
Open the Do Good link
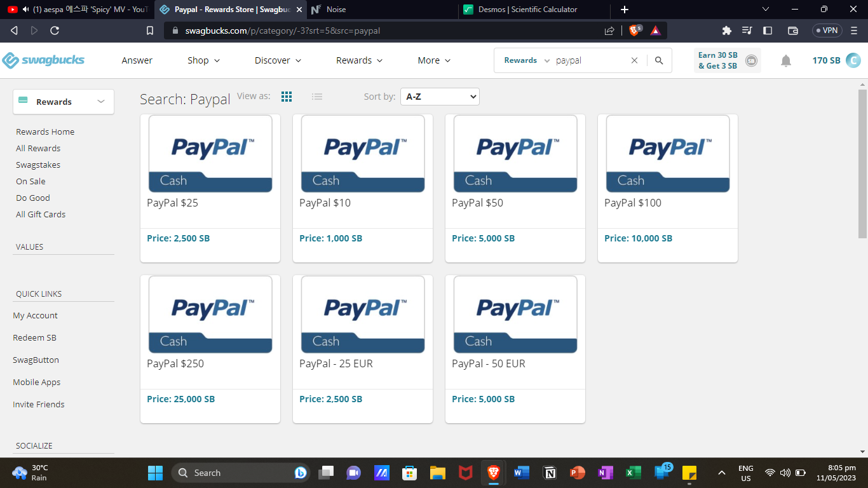33,198
